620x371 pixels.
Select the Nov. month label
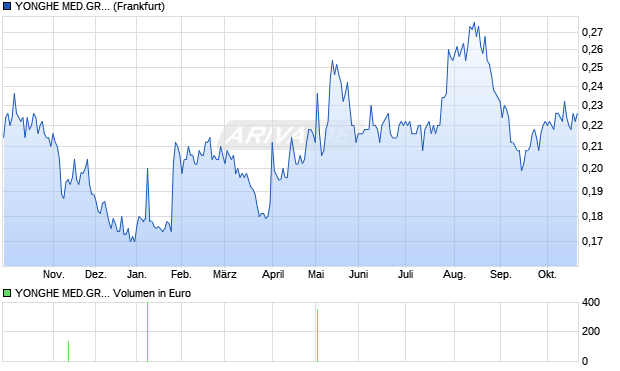[54, 274]
